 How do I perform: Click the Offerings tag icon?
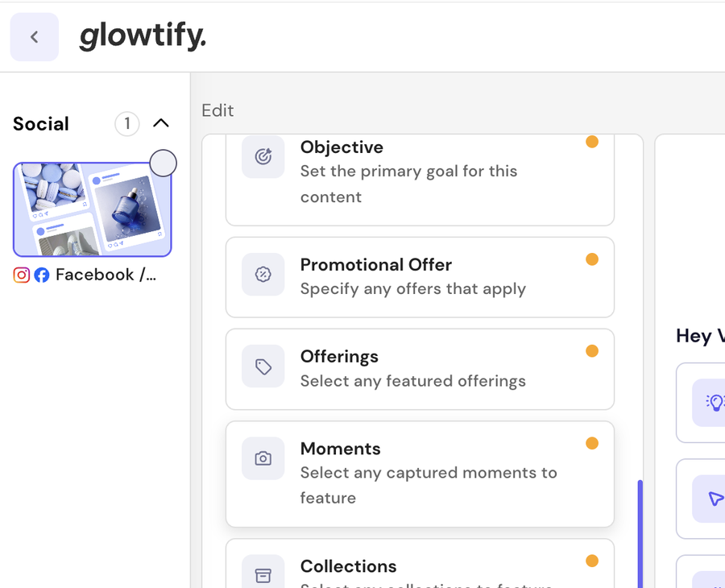pos(263,366)
